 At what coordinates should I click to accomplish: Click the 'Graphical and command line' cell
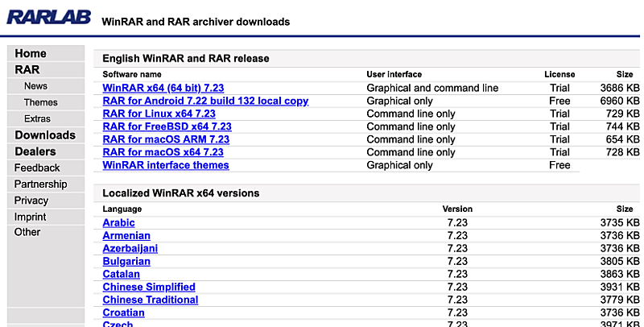(x=432, y=88)
